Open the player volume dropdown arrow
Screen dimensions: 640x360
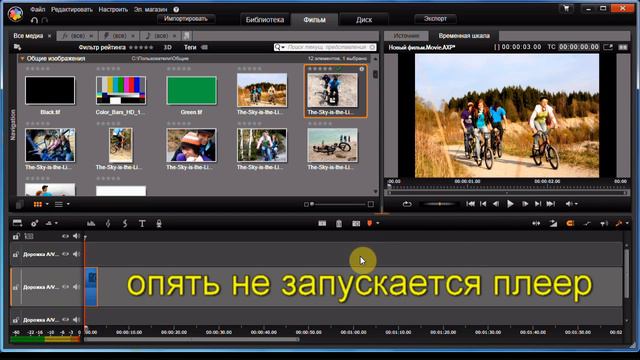tap(576, 204)
